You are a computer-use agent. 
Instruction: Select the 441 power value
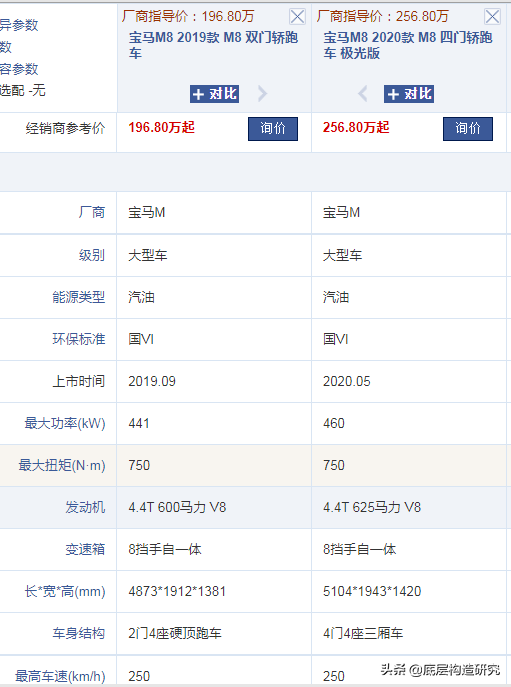pyautogui.click(x=139, y=423)
